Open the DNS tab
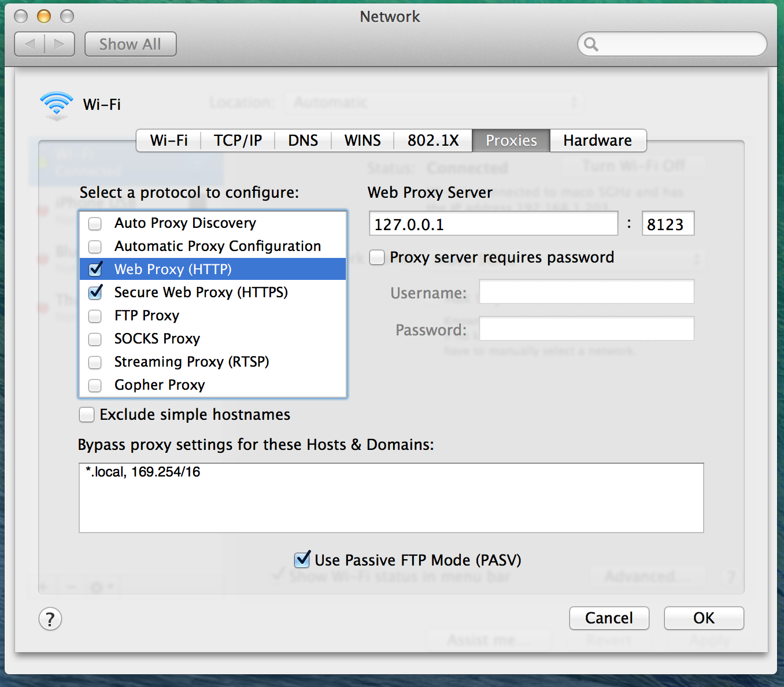784x687 pixels. (303, 141)
